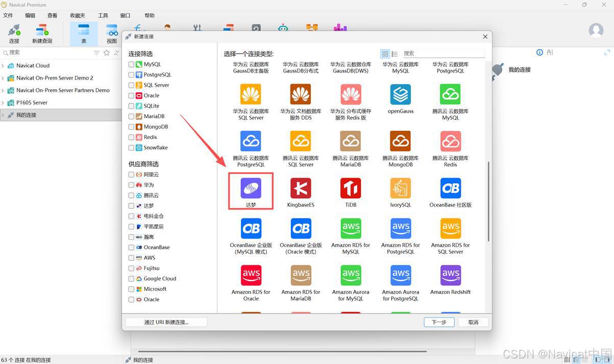Enable the MongoDB filter checkbox

coord(131,127)
